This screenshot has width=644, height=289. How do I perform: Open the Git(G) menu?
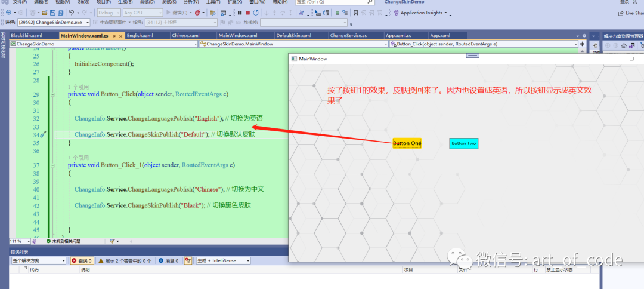tap(84, 2)
